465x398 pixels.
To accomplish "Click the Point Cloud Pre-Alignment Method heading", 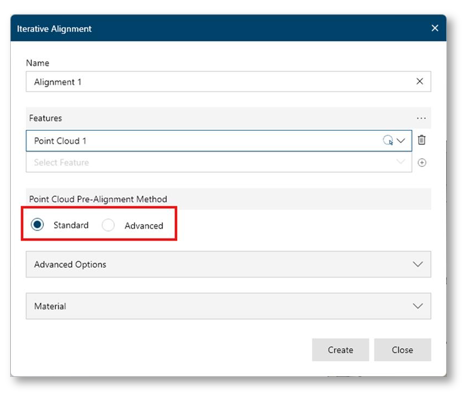I will (x=98, y=199).
